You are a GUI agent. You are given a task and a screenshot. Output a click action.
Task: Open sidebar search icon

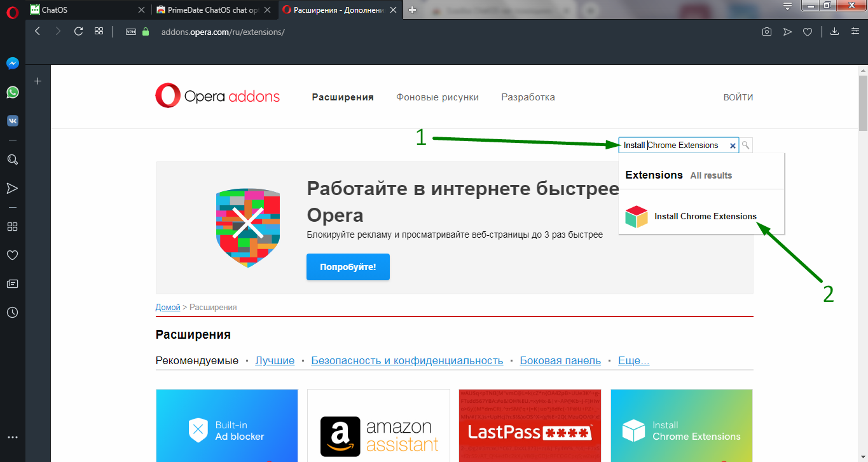pyautogui.click(x=12, y=160)
